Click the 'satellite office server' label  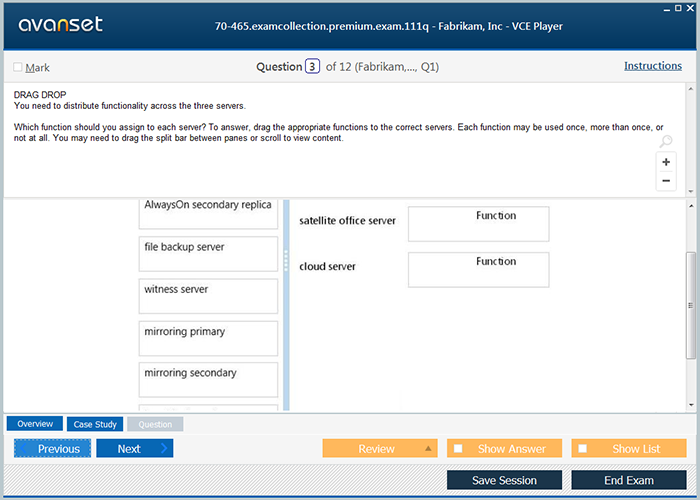[347, 221]
